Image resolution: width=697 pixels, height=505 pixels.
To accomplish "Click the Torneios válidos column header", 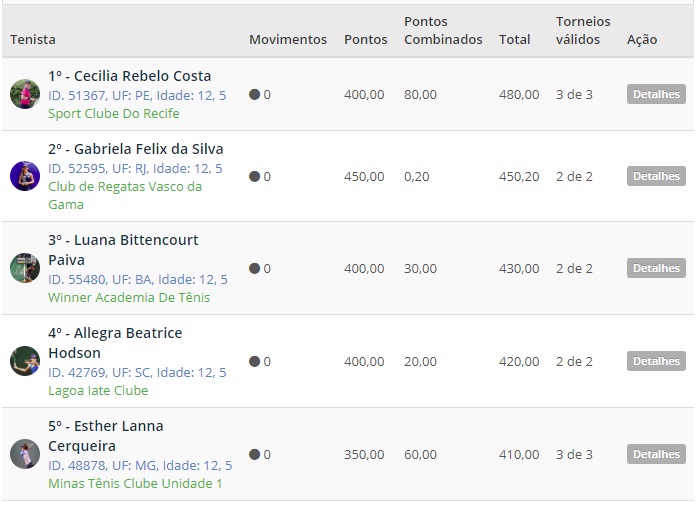I will click(x=583, y=30).
